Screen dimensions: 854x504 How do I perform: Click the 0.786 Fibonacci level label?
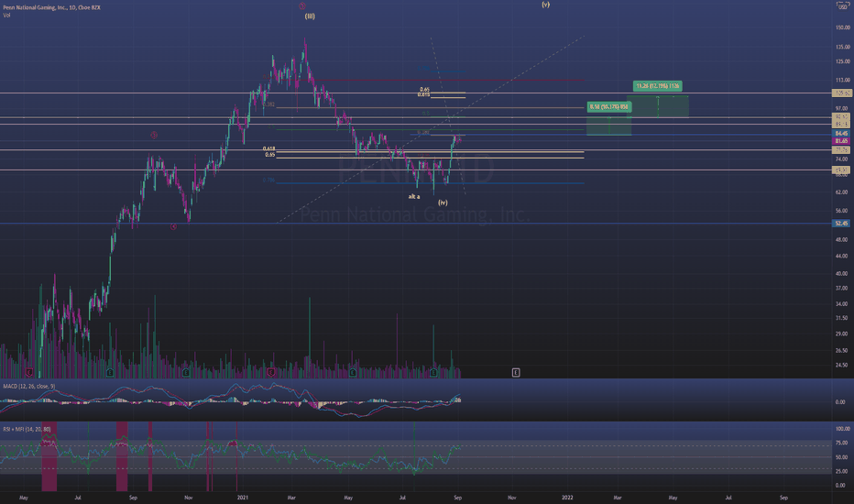pyautogui.click(x=268, y=180)
